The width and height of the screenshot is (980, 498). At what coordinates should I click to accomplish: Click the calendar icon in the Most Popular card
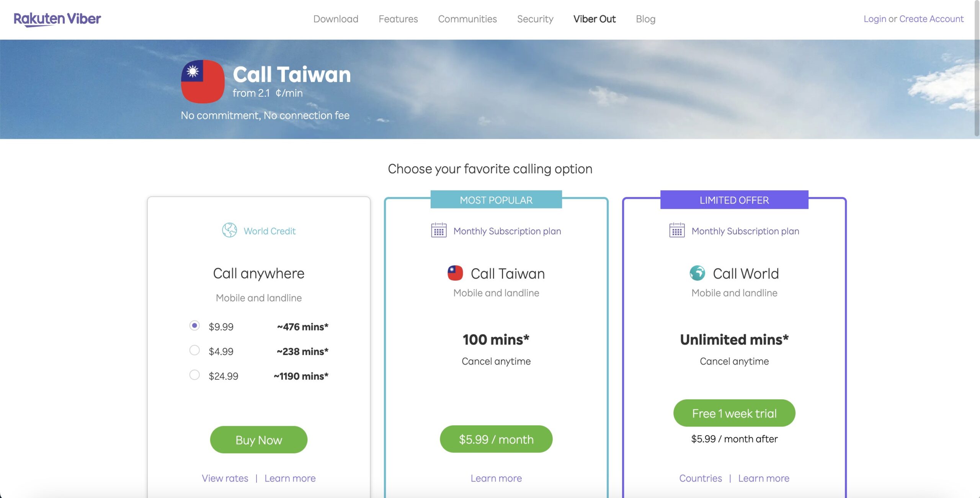point(439,230)
